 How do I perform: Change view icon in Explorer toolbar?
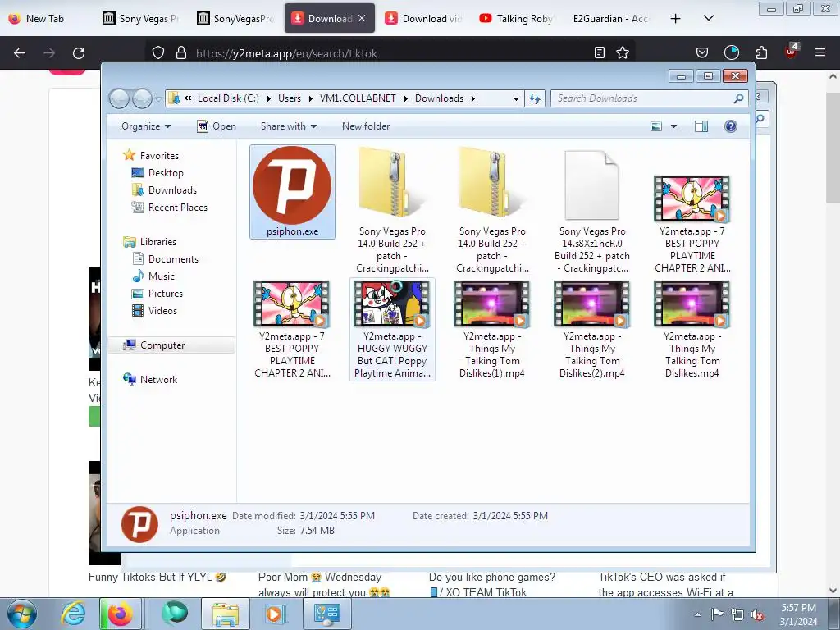pos(656,126)
